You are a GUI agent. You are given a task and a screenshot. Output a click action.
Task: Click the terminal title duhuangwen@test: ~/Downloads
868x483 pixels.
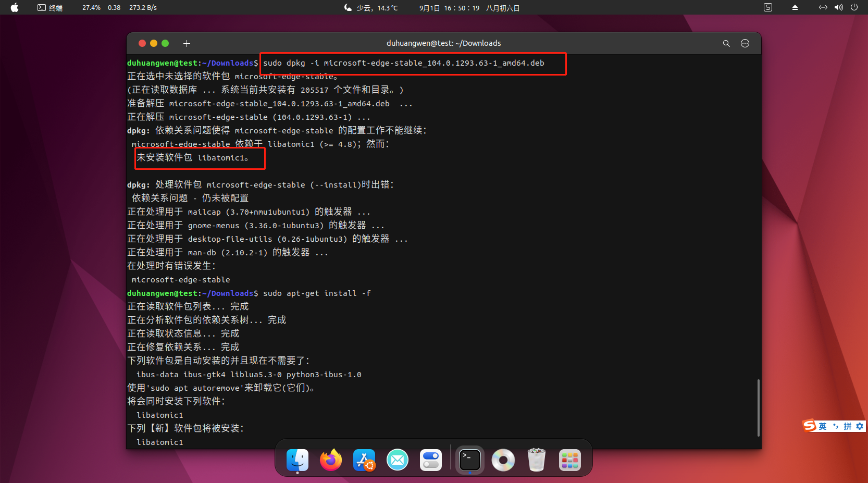coord(444,43)
